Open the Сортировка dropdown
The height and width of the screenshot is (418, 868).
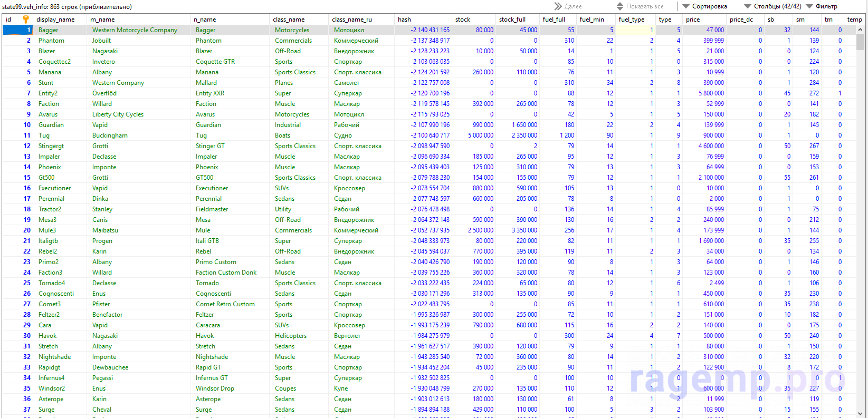tap(704, 6)
